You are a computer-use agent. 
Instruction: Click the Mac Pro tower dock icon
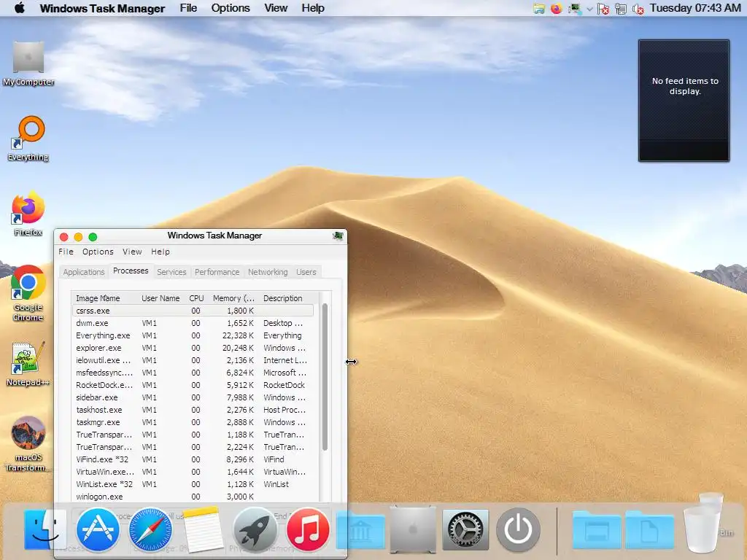pos(413,529)
